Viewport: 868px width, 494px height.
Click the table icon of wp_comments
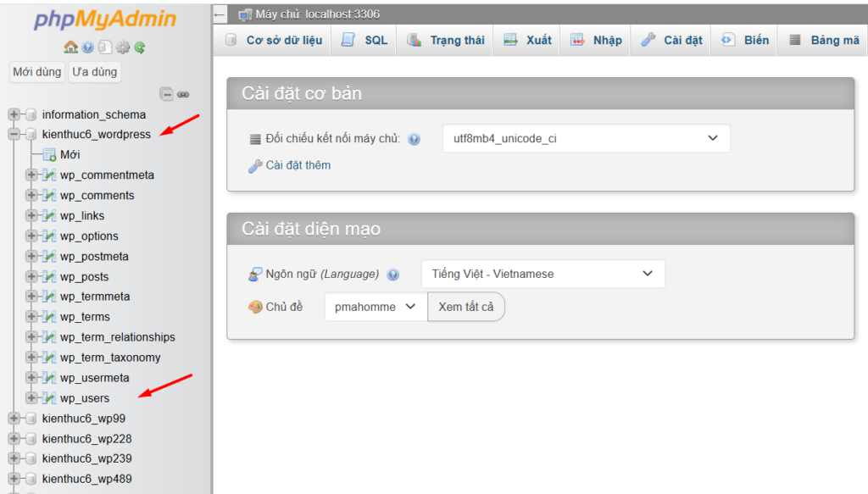point(49,196)
